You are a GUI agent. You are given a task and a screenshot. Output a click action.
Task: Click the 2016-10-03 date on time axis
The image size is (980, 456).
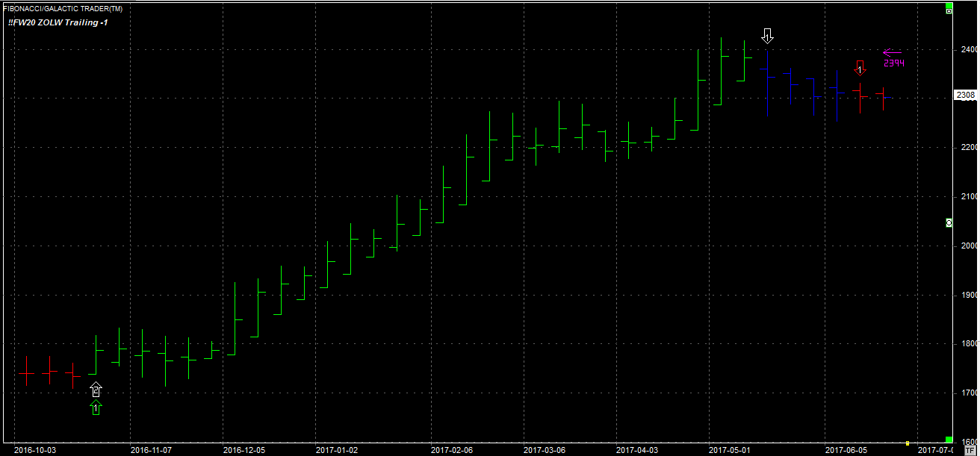[x=34, y=450]
